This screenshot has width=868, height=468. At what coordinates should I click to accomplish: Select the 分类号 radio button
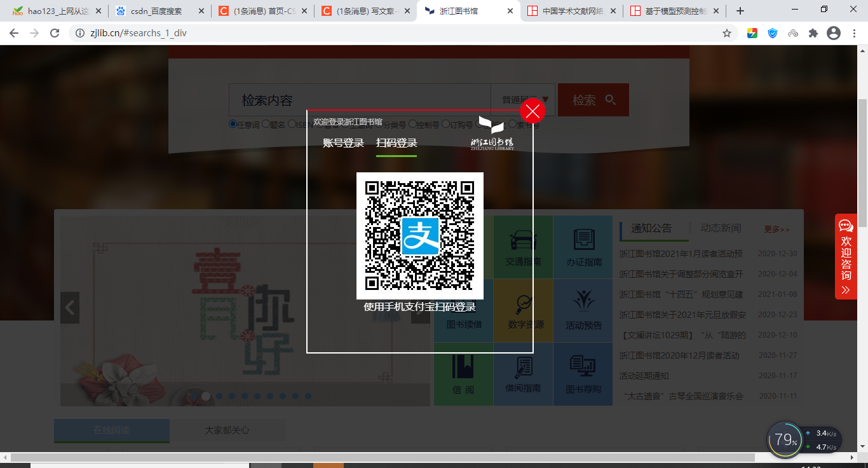[379, 125]
